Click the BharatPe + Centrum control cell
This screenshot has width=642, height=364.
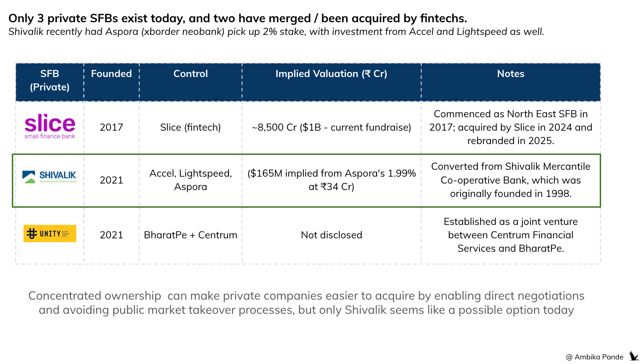coord(191,235)
